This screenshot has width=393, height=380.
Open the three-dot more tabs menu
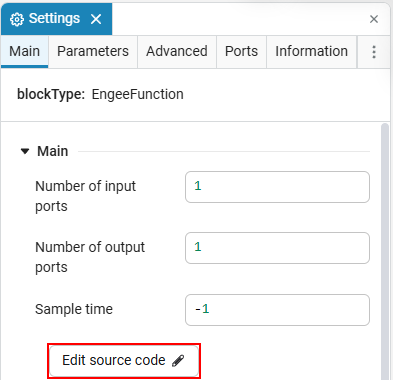(x=374, y=52)
